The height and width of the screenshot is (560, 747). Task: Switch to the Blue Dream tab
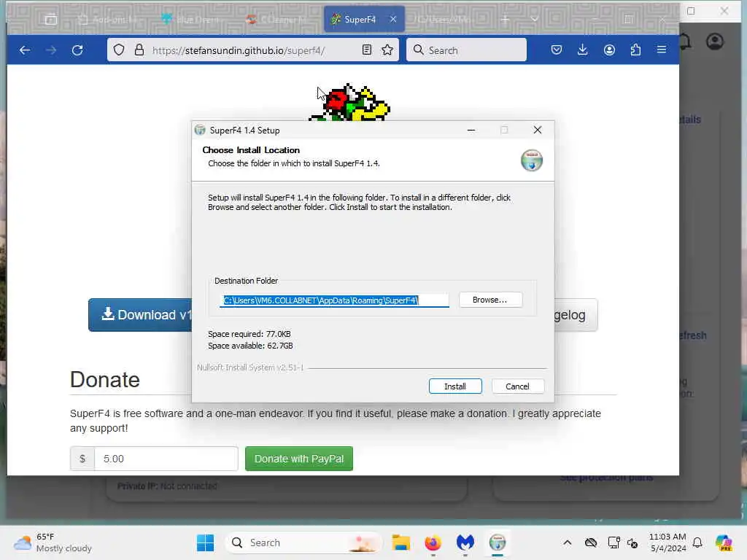(190, 20)
